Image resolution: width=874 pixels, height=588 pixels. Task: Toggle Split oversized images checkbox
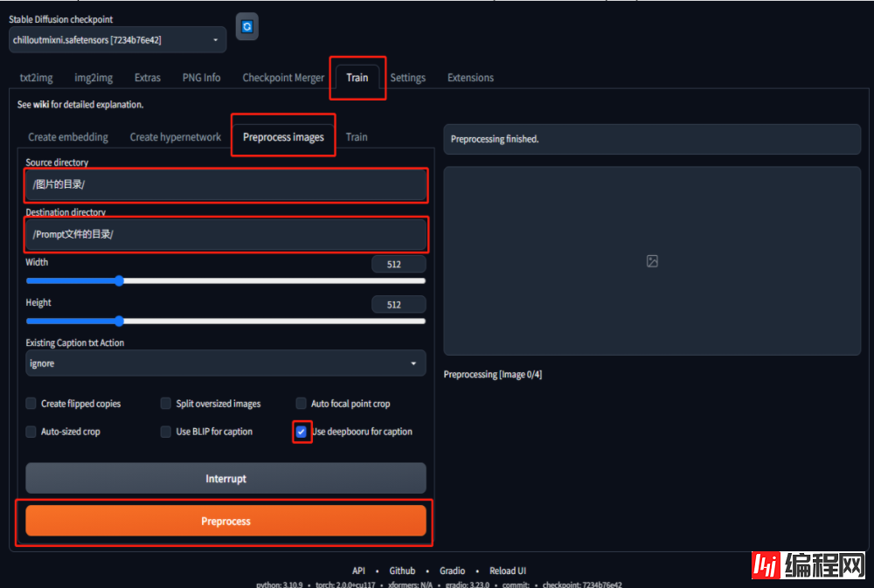click(x=166, y=404)
